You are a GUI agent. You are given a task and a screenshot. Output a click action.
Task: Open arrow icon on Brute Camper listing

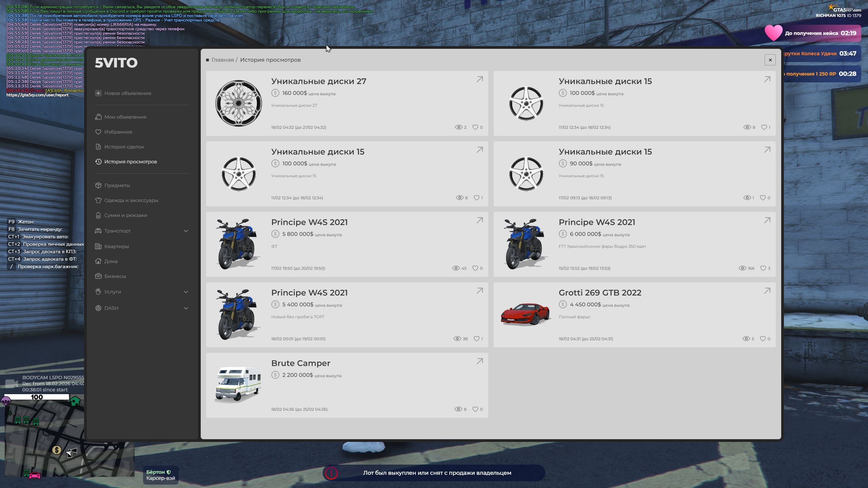point(479,361)
